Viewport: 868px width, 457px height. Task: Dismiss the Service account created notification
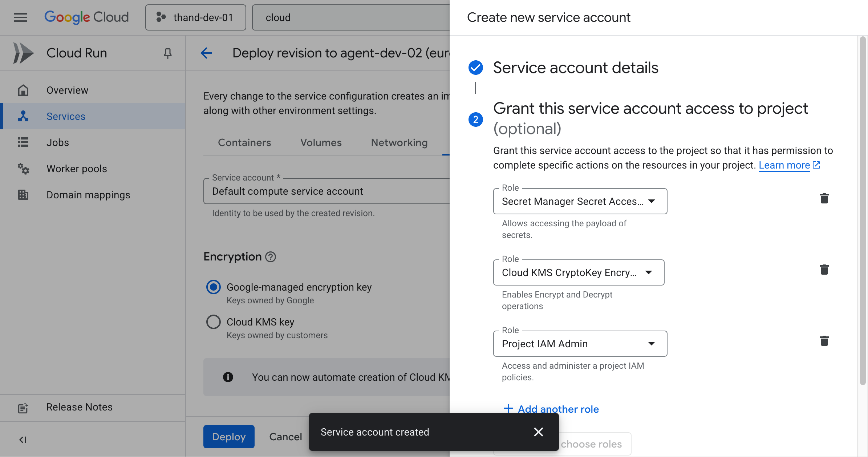(x=538, y=432)
